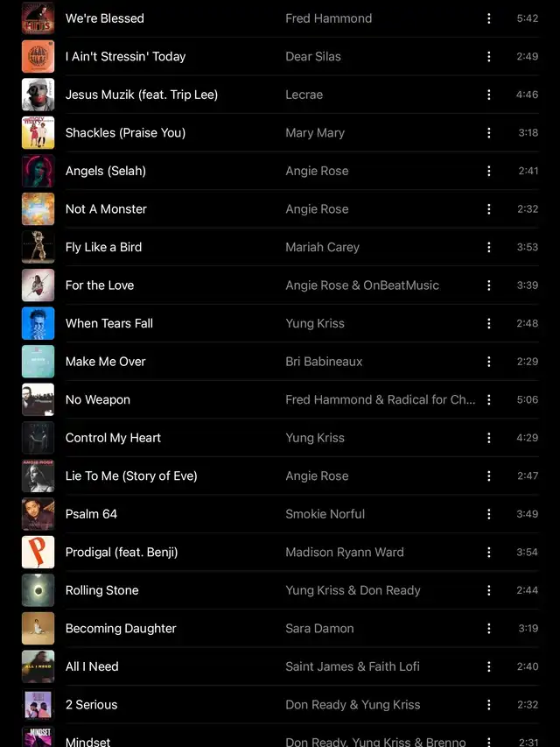Select the Becoming Daughter song title
The image size is (560, 747).
tap(121, 629)
